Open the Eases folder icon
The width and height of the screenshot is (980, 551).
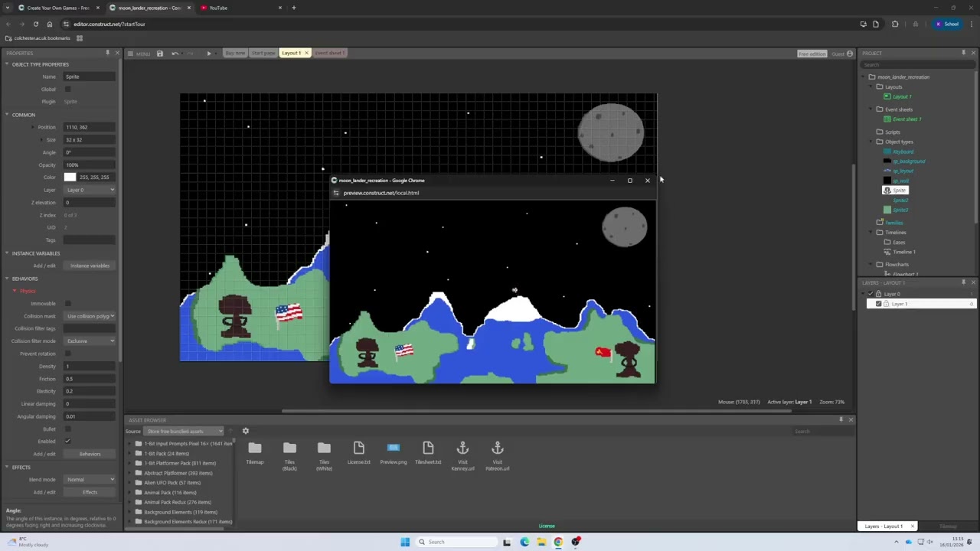pos(887,242)
